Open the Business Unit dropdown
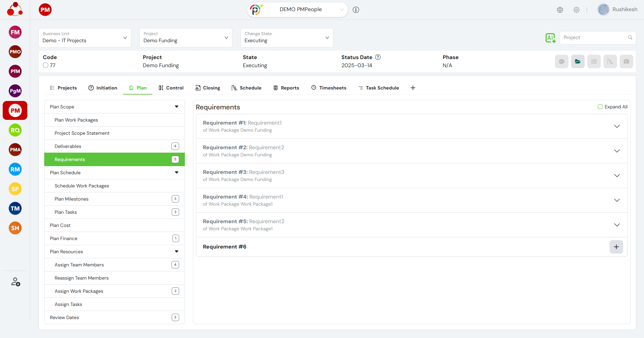The image size is (644, 338). click(85, 38)
